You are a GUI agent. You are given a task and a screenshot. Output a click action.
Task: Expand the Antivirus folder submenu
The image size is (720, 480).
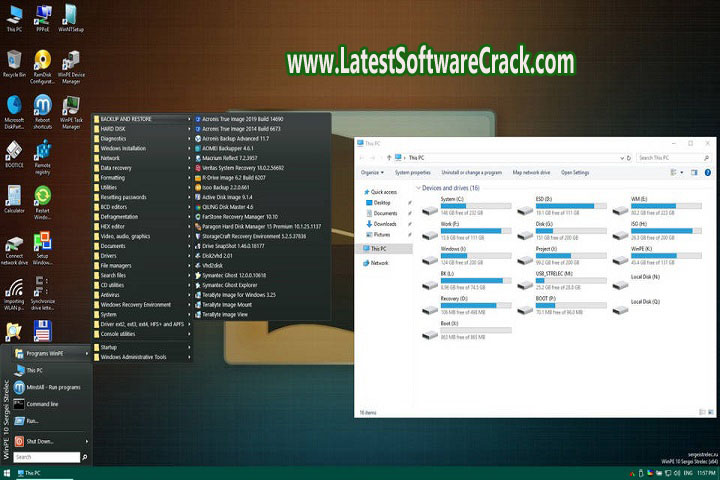point(142,295)
